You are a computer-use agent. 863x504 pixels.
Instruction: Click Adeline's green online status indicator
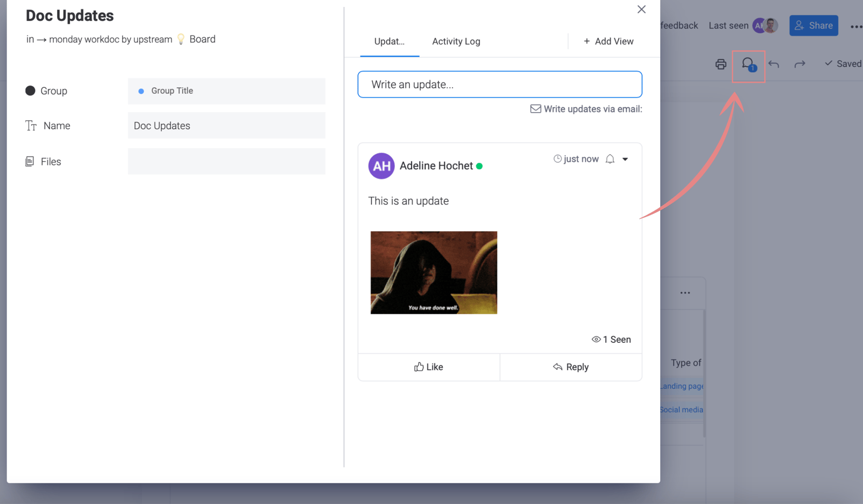pos(480,166)
